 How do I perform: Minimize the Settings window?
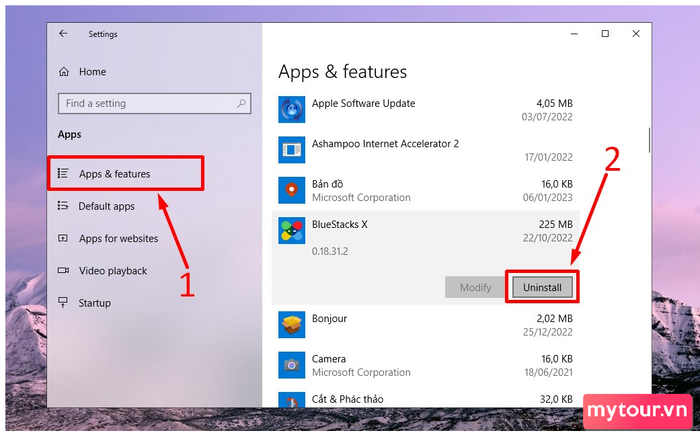point(574,34)
